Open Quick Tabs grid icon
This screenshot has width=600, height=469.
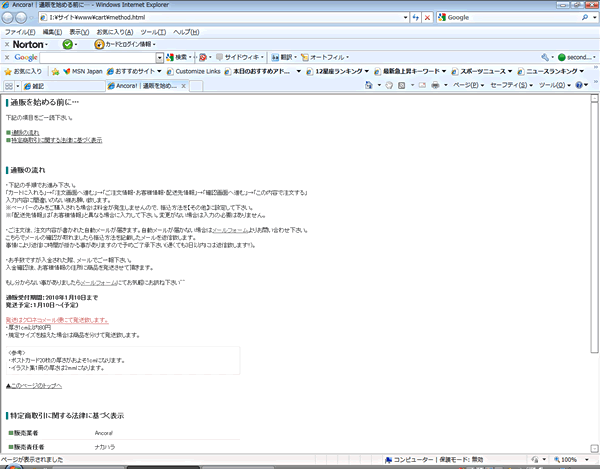point(9,86)
